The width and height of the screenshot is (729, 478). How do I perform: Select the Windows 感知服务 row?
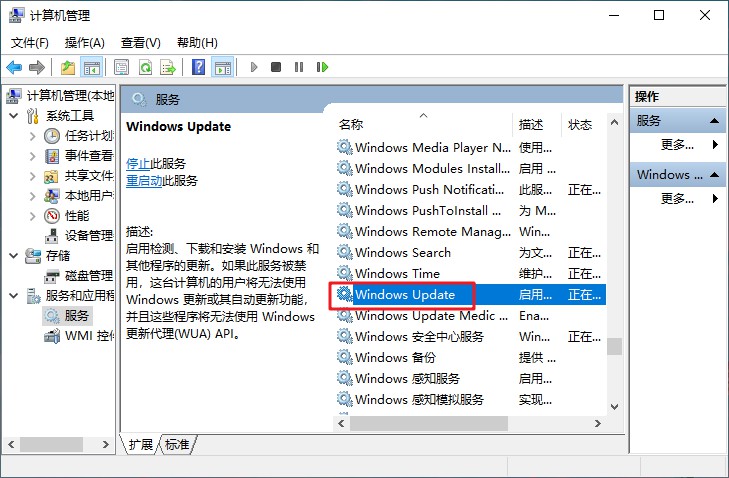[470, 378]
